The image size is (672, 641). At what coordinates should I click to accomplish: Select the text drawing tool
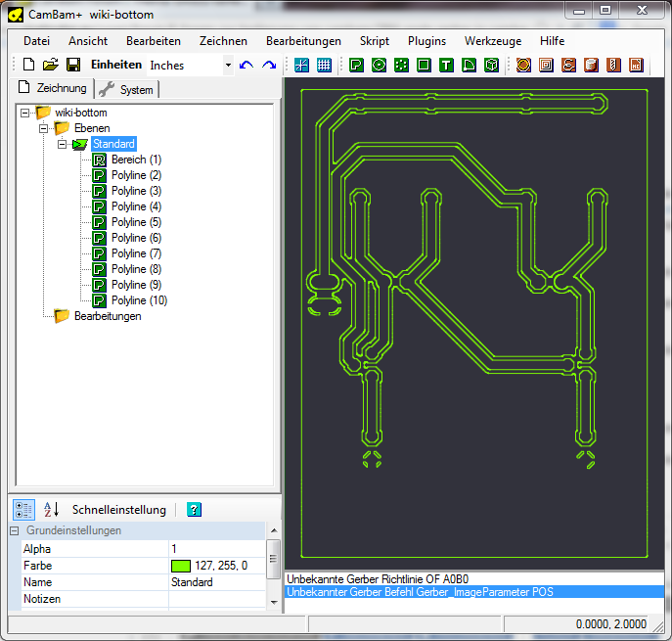click(x=446, y=65)
